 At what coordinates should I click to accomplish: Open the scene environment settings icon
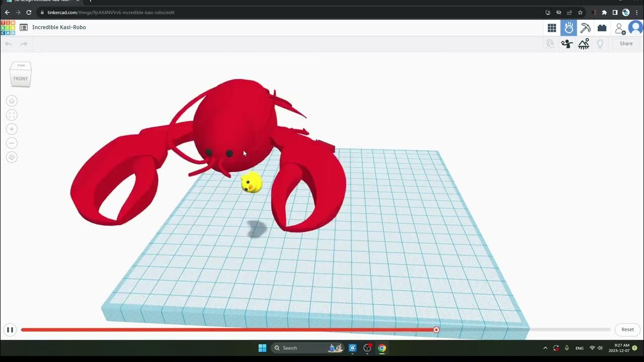click(x=584, y=44)
